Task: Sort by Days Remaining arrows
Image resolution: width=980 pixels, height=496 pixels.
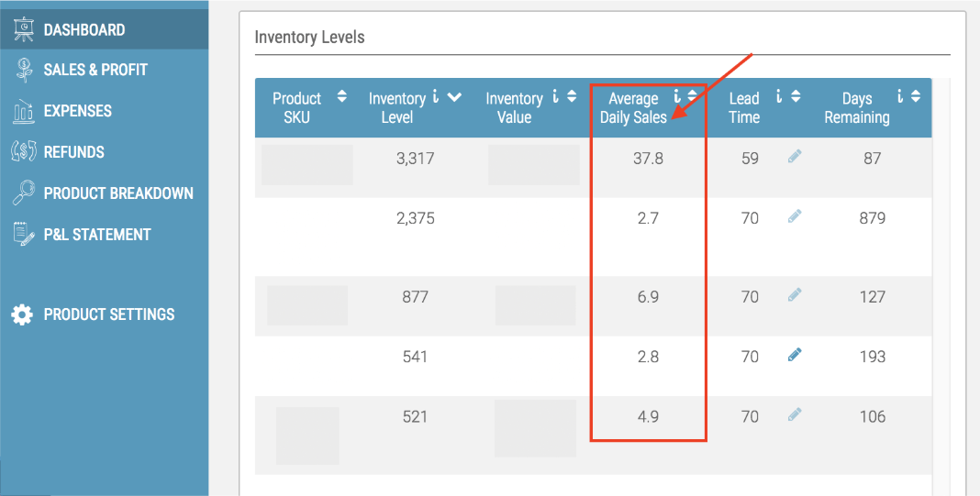Action: [916, 96]
